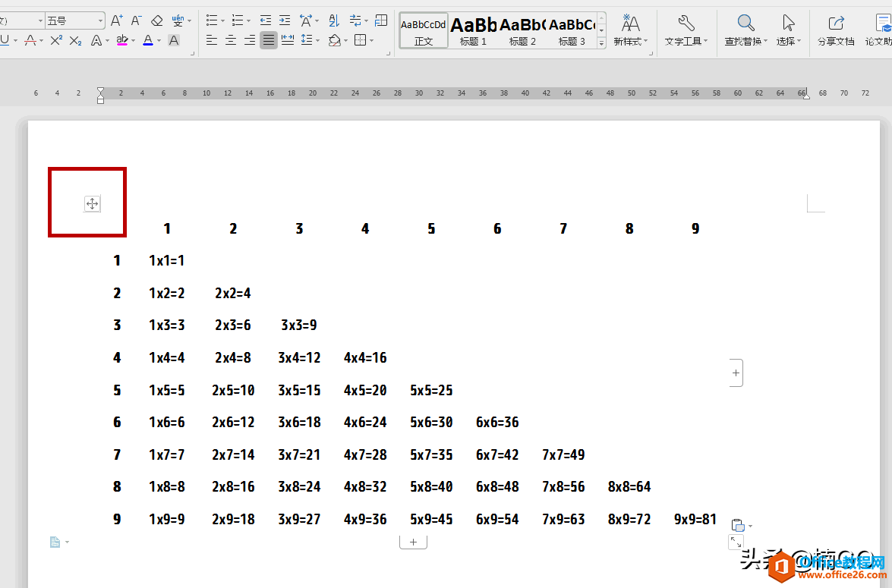Clear formatting with the eraser icon

(157, 21)
